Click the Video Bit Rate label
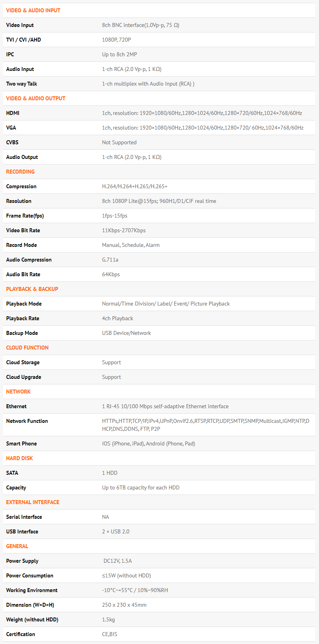Screen dimensions: 319x644 23,230
